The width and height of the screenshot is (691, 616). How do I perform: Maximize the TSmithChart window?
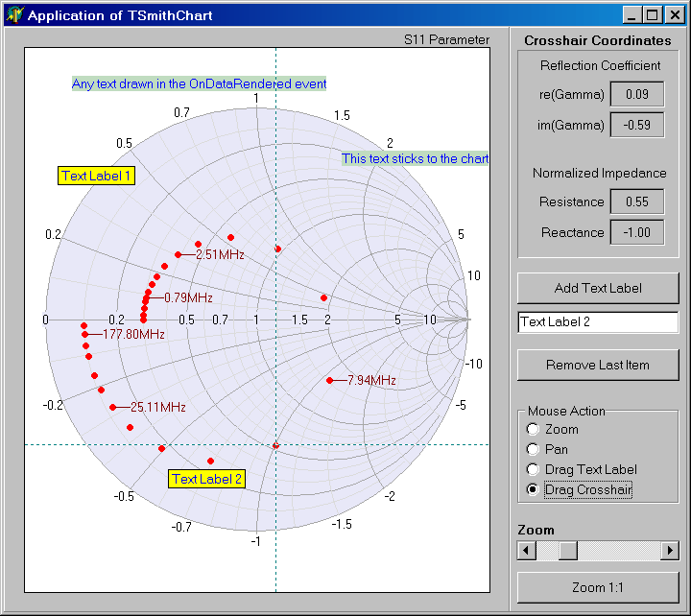653,15
